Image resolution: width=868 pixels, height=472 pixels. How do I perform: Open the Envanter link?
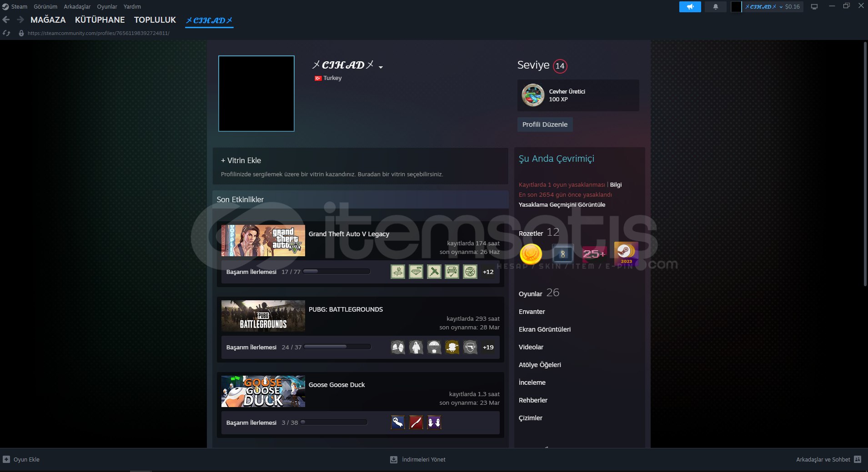point(532,312)
